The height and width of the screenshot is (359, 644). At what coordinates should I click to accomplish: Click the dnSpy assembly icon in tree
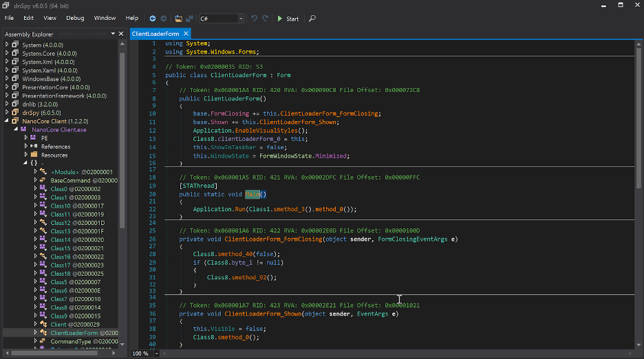(x=16, y=112)
